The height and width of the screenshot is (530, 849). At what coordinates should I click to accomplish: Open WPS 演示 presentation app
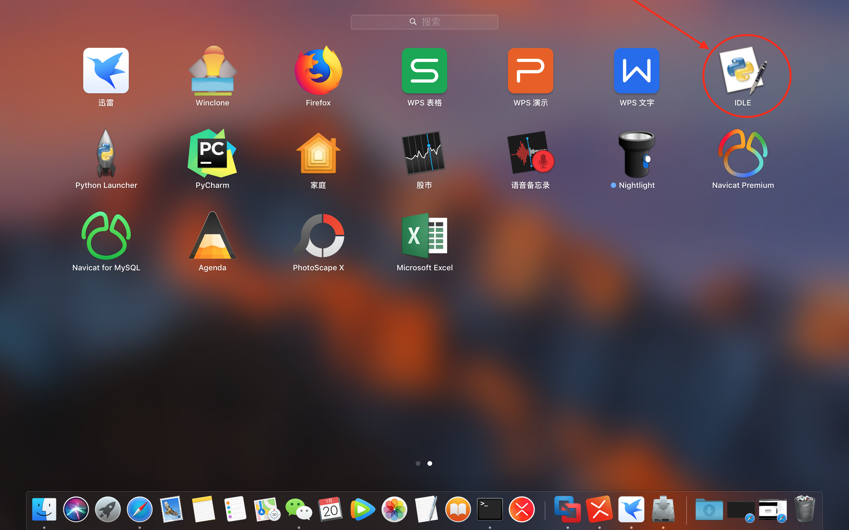click(x=531, y=71)
